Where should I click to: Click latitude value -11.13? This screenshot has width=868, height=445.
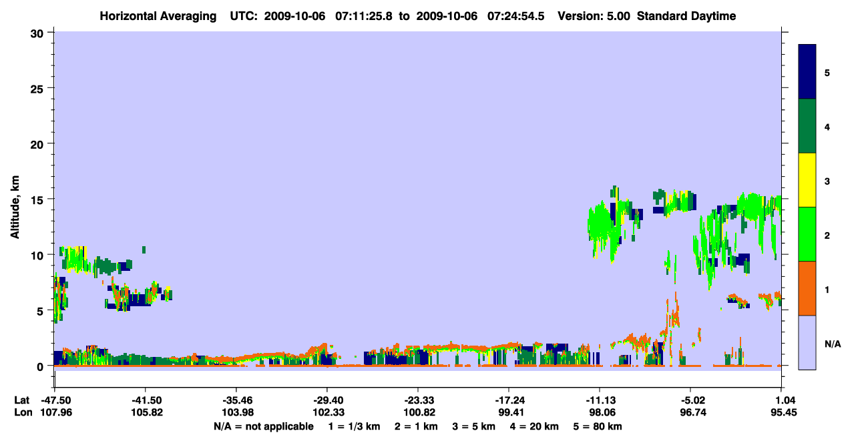coord(600,400)
